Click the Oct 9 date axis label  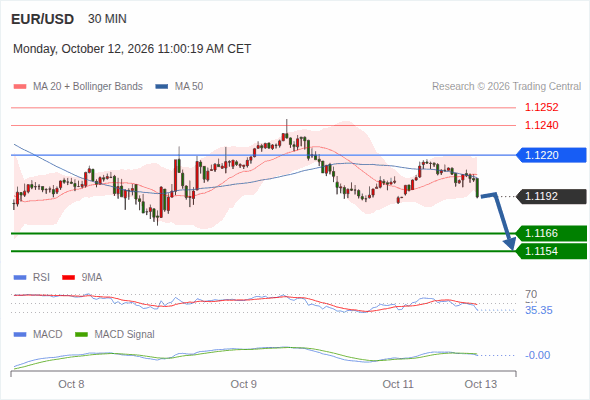[243, 384]
